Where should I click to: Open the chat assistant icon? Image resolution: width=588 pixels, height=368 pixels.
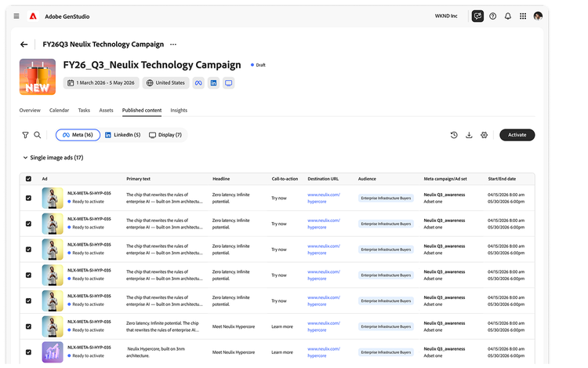(477, 16)
